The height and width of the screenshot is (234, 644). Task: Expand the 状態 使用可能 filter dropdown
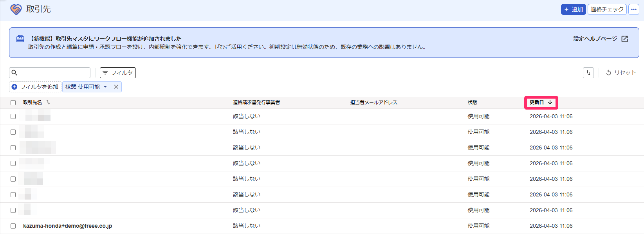[x=87, y=87]
